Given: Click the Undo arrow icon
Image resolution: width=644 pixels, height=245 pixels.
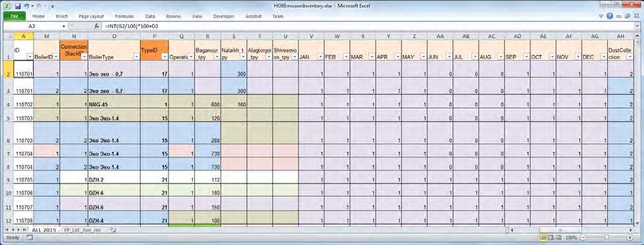Looking at the screenshot, I should [x=26, y=7].
